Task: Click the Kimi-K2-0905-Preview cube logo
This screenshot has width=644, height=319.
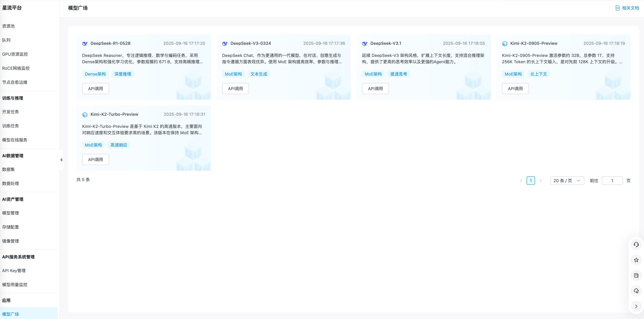Action: 504,44
